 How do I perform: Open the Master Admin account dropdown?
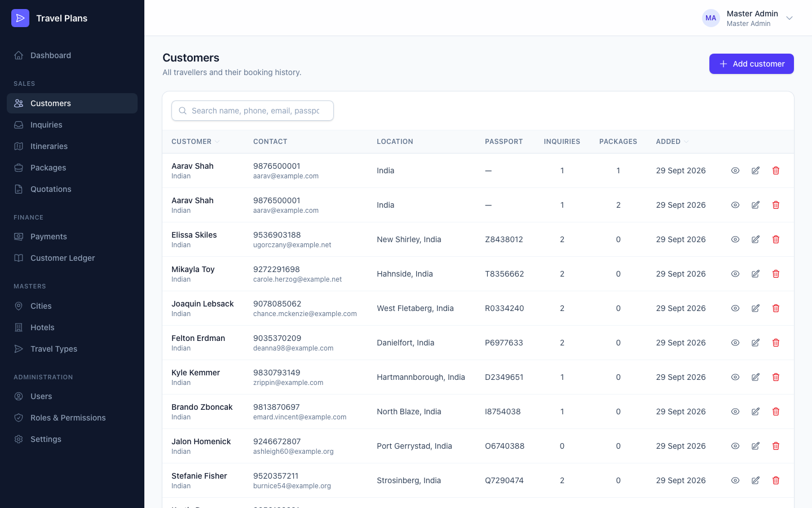pyautogui.click(x=748, y=18)
